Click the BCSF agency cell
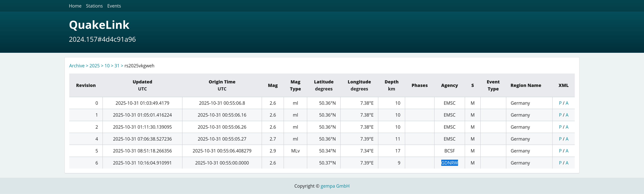644x194 pixels. coord(449,151)
